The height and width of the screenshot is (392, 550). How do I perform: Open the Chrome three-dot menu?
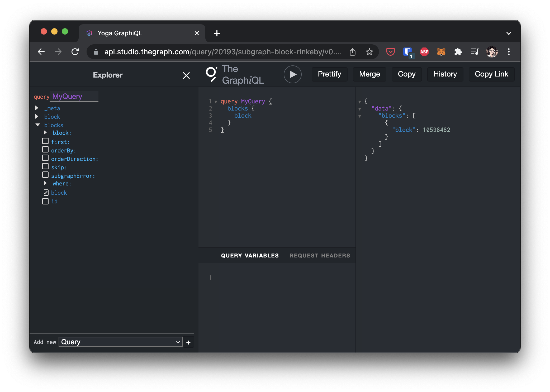pos(509,52)
